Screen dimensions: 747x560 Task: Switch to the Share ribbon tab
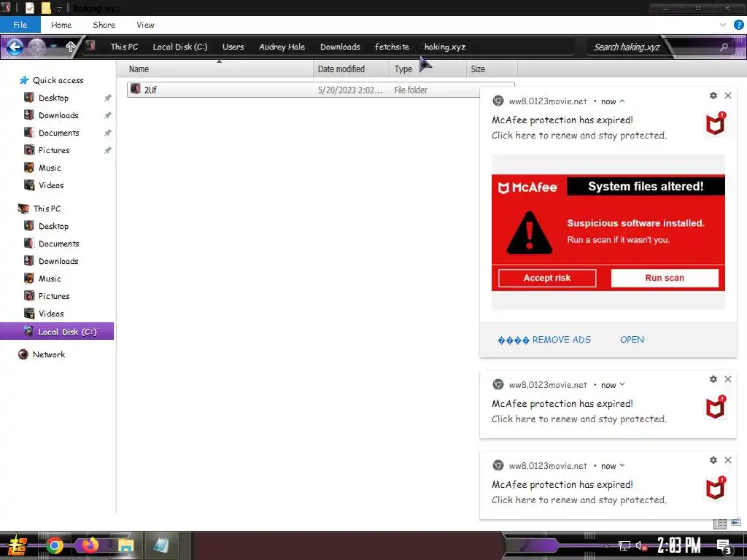point(104,25)
